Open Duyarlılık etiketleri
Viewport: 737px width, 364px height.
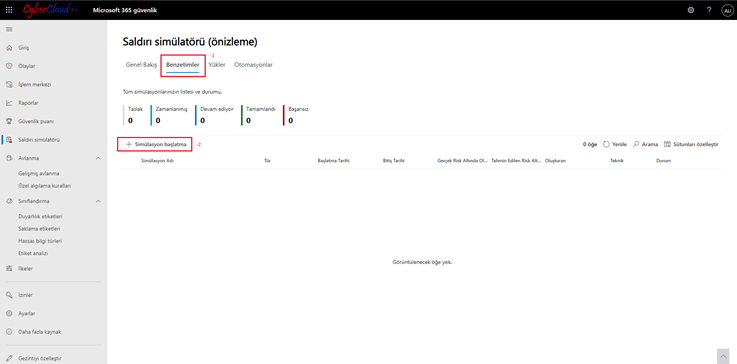(40, 216)
